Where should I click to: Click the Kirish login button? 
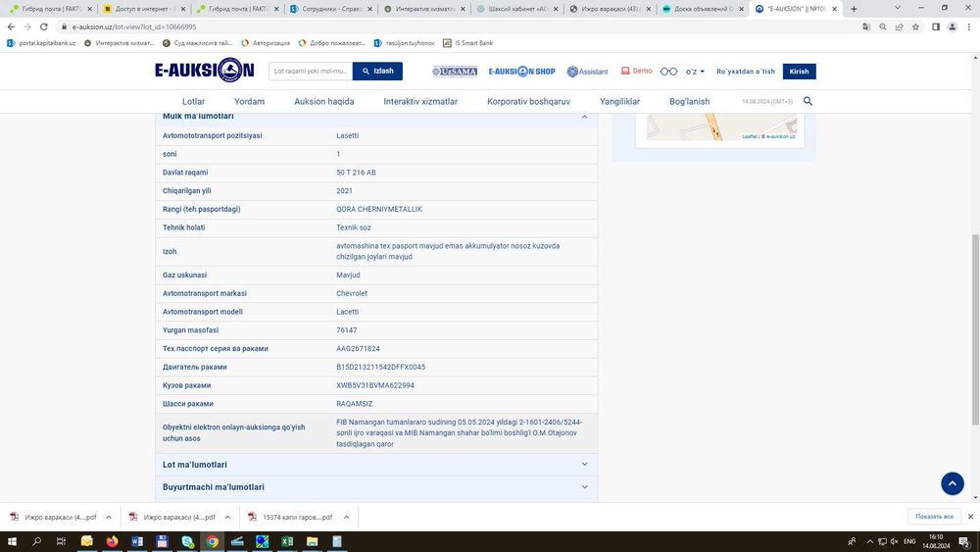click(799, 72)
